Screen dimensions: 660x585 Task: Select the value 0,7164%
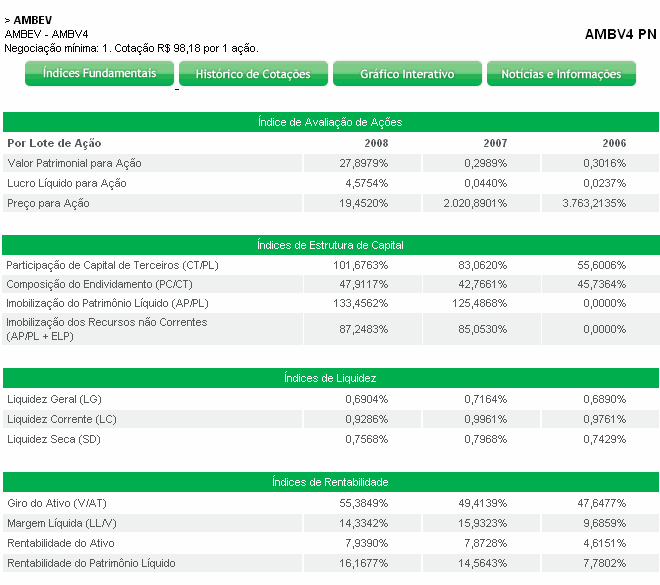(x=486, y=399)
